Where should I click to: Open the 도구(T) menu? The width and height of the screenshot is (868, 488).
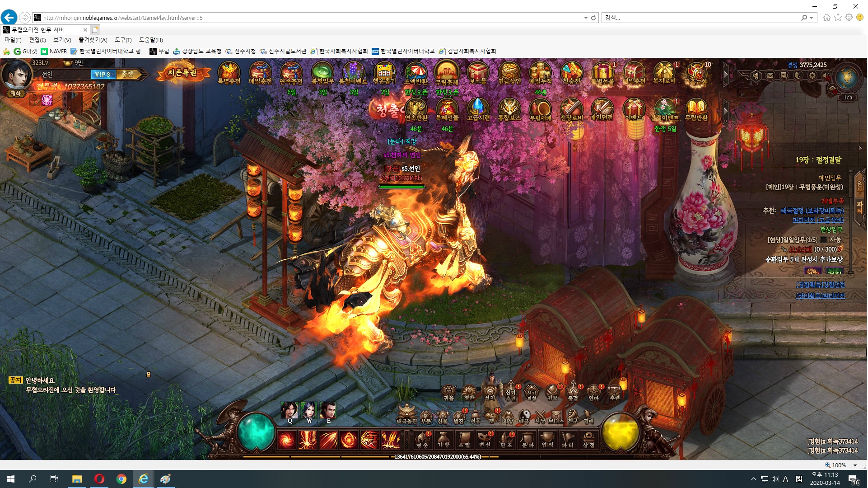tap(123, 40)
